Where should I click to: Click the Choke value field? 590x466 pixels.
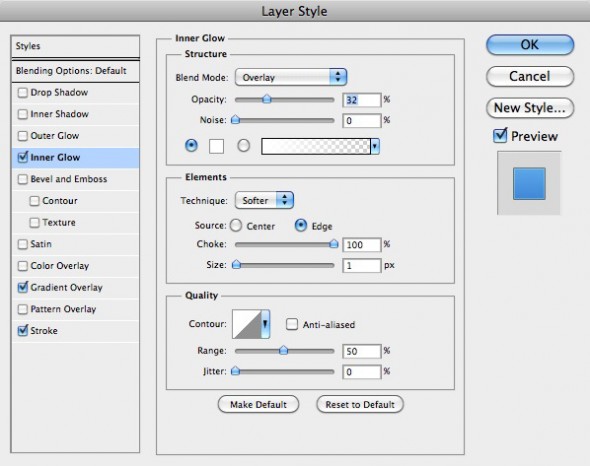tap(362, 245)
